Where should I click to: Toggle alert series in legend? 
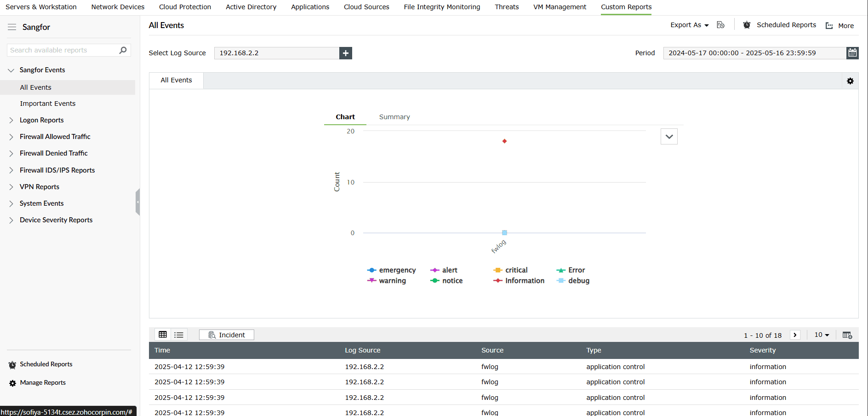[x=444, y=270]
